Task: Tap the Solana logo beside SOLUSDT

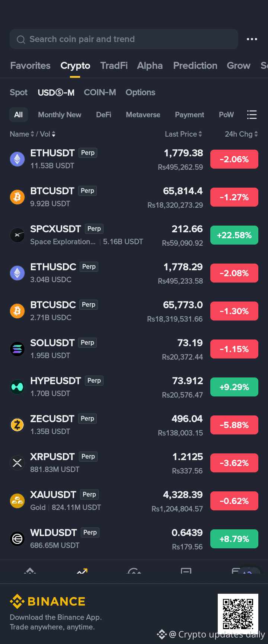Action: 17,349
